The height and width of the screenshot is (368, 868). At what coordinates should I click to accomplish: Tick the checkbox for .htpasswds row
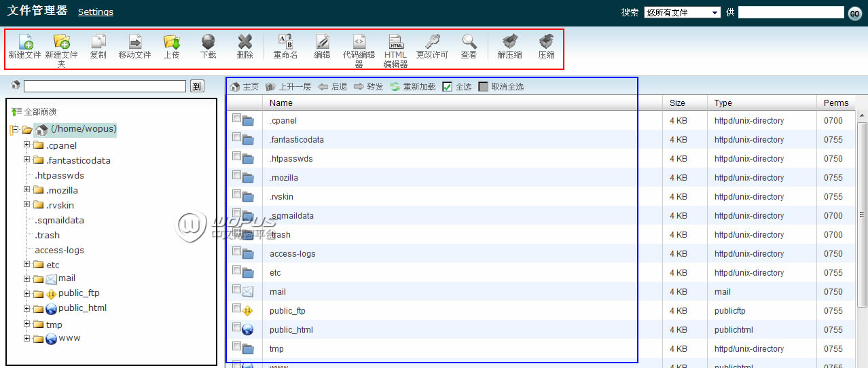click(x=236, y=156)
